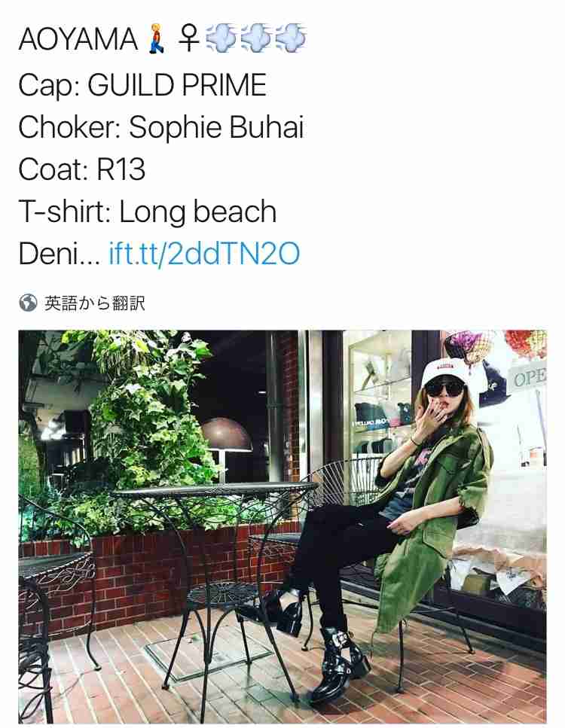This screenshot has height=728, width=565.
Task: Tap the 英語から翻訳 translate text
Action: (x=95, y=303)
